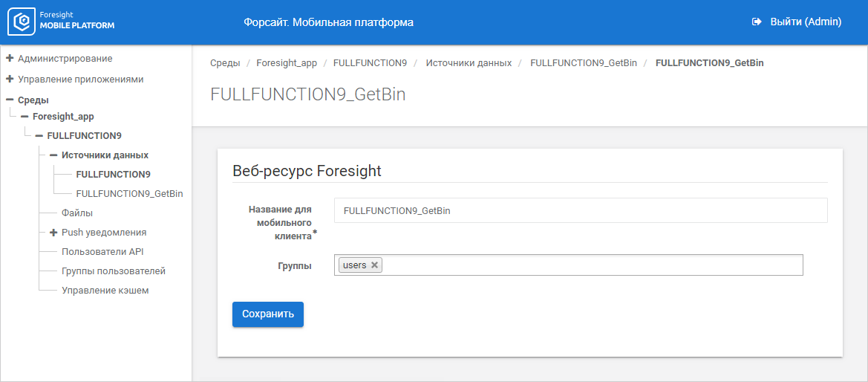Screen dimensions: 868x382
Task: Collapse the Foresight_app node
Action: point(25,117)
